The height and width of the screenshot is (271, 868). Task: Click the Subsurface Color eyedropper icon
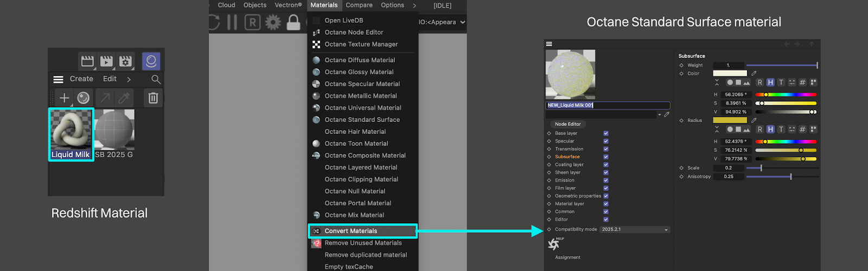coord(754,73)
